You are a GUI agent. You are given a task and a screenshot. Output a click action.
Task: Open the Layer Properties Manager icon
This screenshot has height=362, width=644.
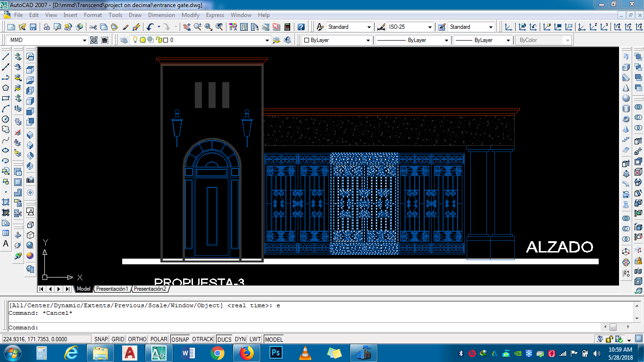tap(124, 40)
